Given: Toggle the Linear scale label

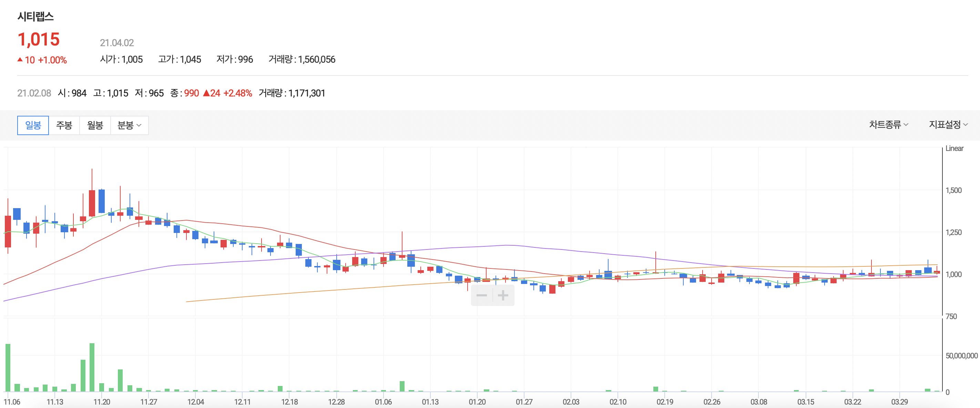Looking at the screenshot, I should click(x=954, y=149).
